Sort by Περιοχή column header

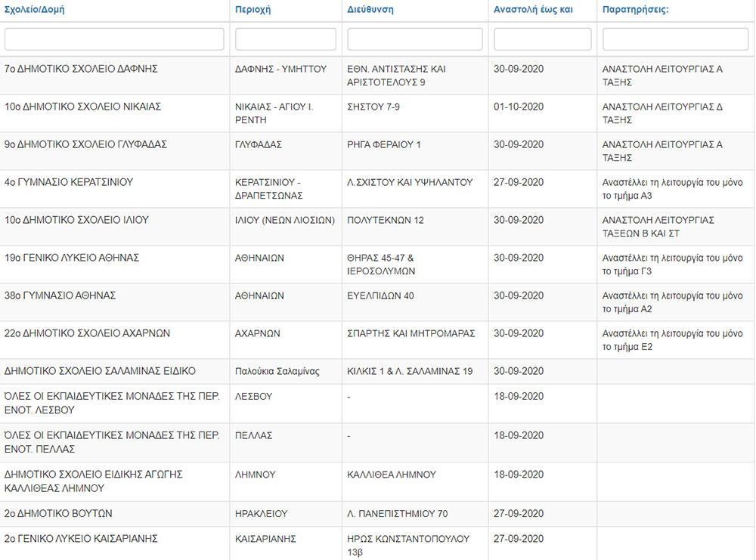253,10
